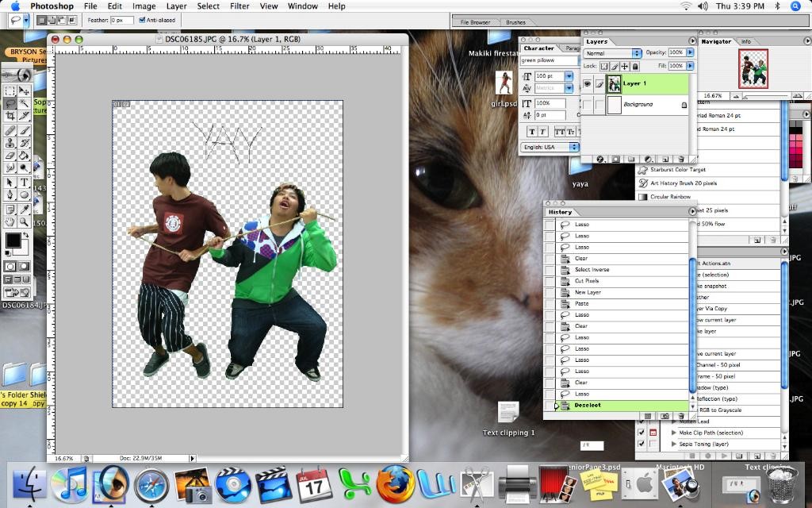Select the Path Selection arrow tool
812x508 pixels.
10,183
